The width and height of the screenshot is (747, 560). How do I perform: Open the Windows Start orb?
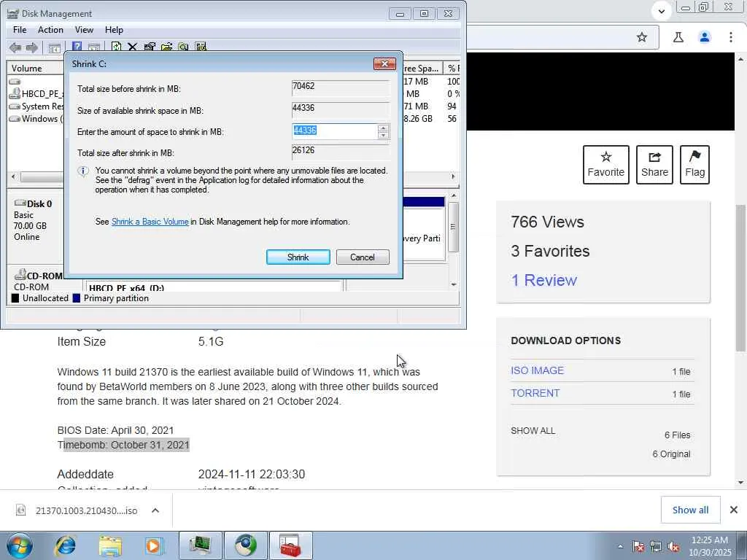20,545
